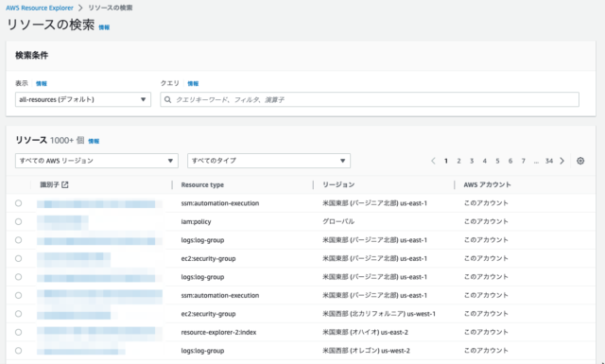
Task: Click the 情報 link next to the リソースの検索 title
Action: pyautogui.click(x=104, y=27)
